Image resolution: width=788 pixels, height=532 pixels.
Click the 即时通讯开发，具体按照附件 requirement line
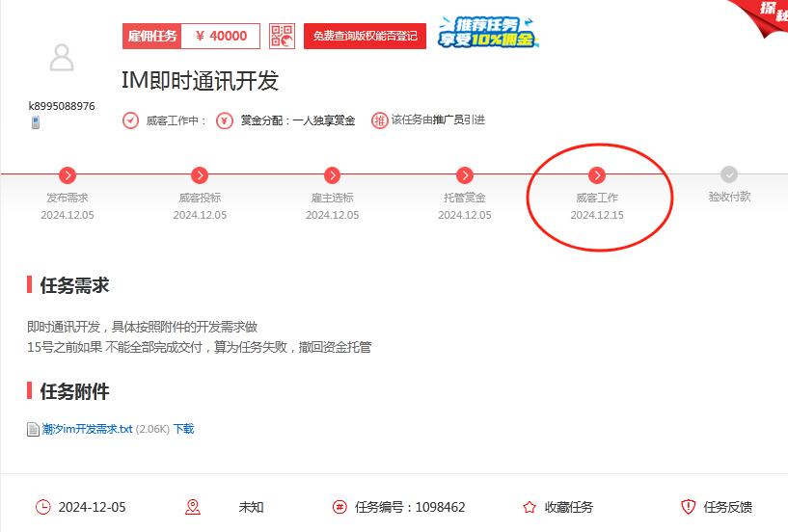(x=142, y=327)
